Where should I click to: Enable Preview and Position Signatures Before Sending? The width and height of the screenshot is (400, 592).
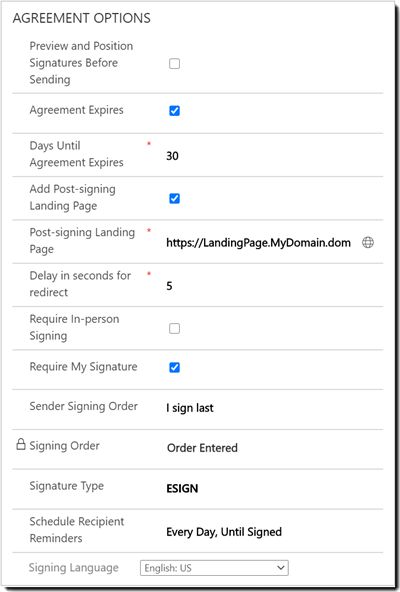tap(174, 63)
